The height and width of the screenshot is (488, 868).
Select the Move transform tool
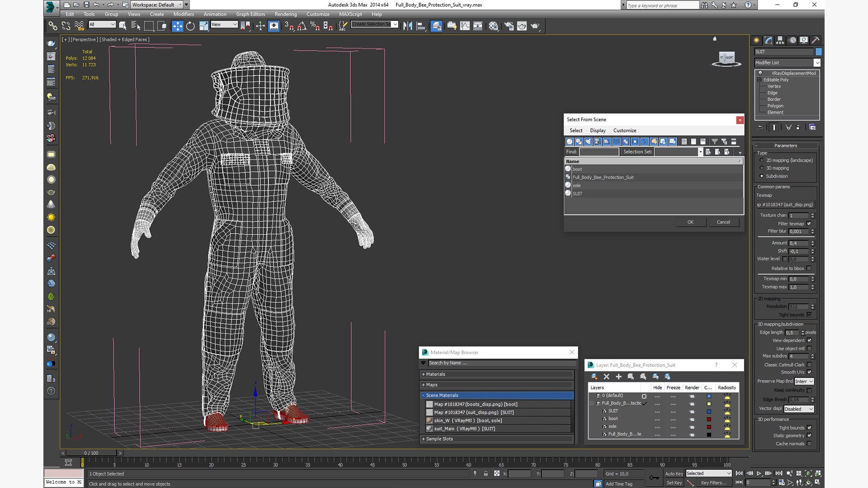click(x=178, y=26)
